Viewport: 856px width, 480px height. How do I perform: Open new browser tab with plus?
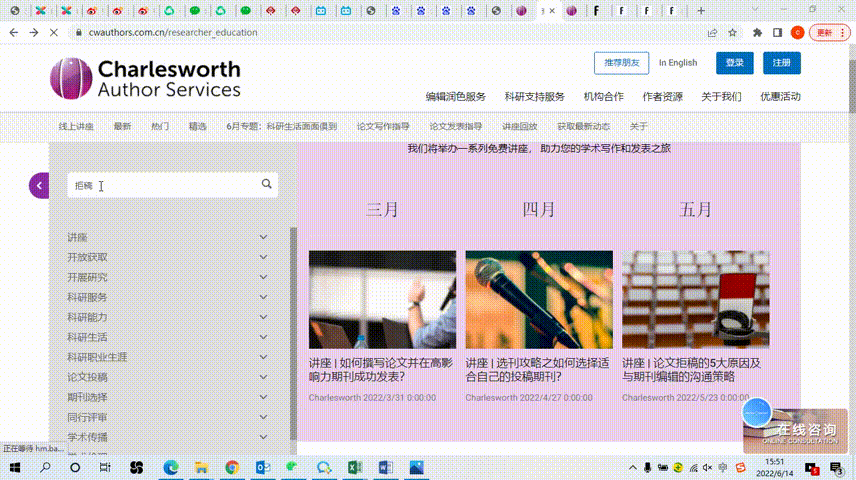tap(701, 10)
